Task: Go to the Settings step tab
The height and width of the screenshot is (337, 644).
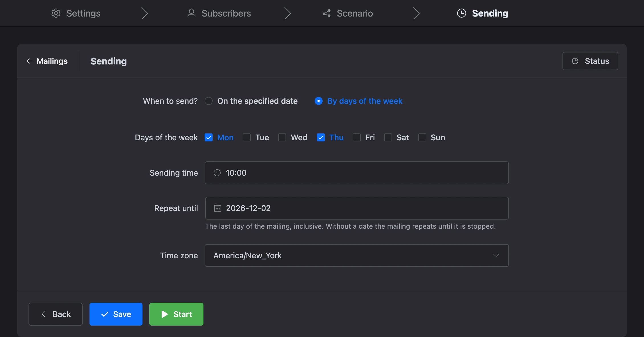Action: click(76, 13)
